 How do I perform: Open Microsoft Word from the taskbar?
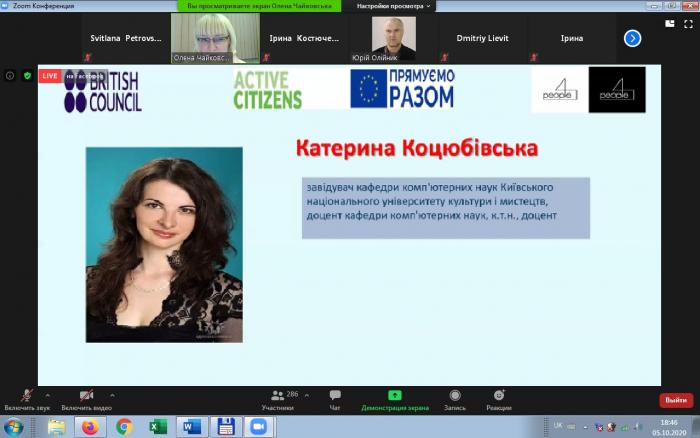(191, 426)
